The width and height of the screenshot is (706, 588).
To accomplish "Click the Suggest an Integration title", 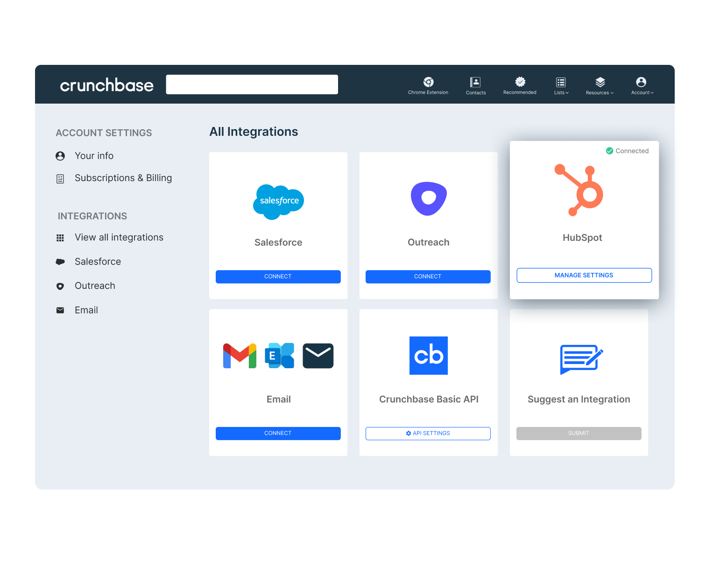I will (579, 399).
